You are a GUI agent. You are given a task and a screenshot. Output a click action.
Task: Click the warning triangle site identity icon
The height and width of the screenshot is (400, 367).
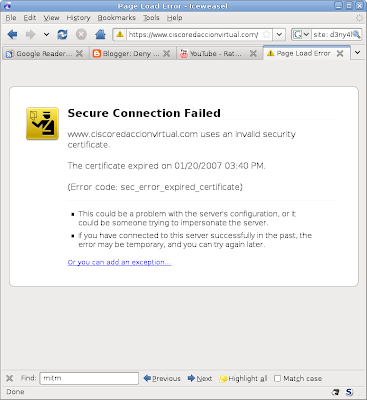[120, 34]
